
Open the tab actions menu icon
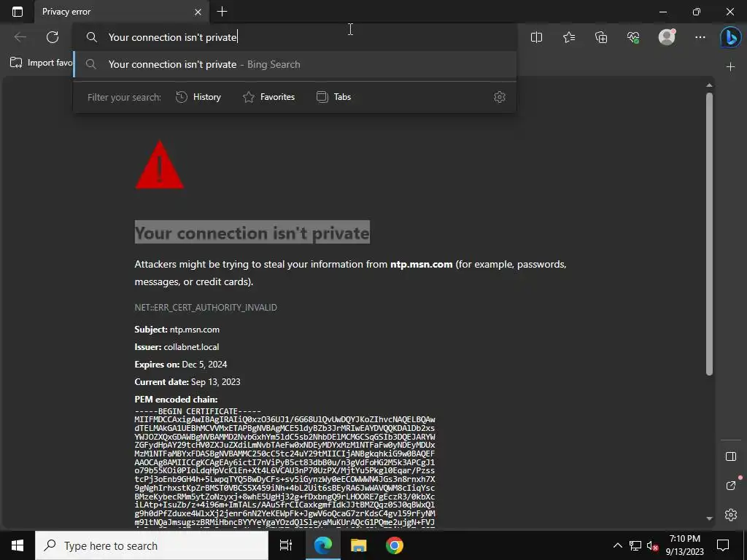tap(18, 12)
